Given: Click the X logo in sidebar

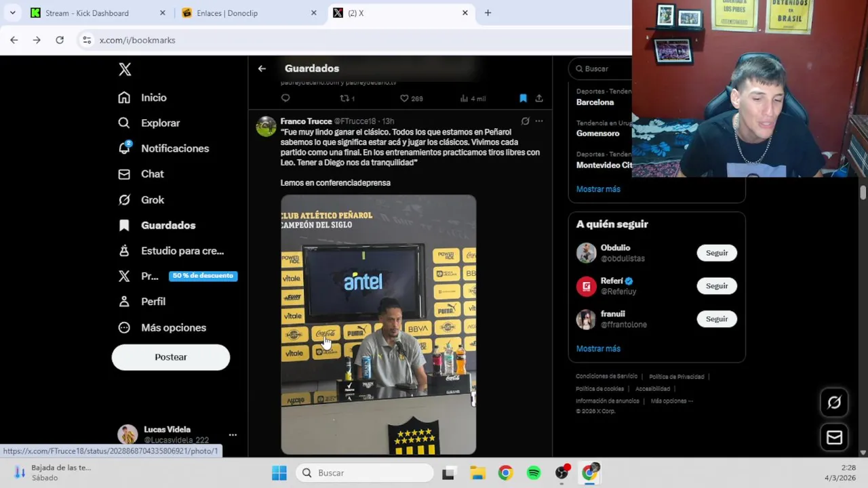Looking at the screenshot, I should coord(125,69).
